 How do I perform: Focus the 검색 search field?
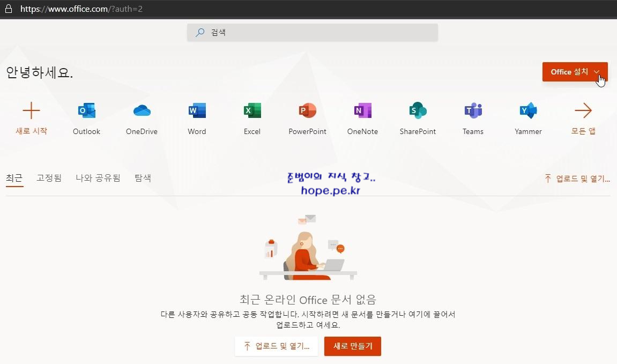click(313, 32)
